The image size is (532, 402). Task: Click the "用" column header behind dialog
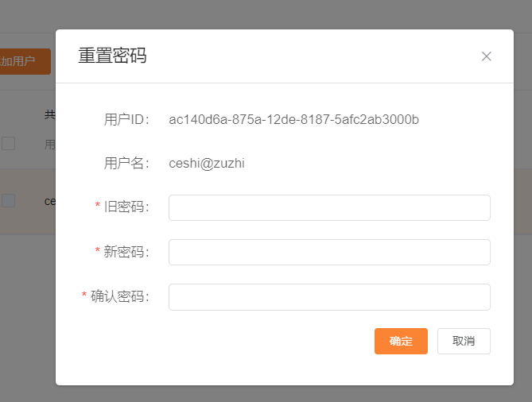click(49, 145)
